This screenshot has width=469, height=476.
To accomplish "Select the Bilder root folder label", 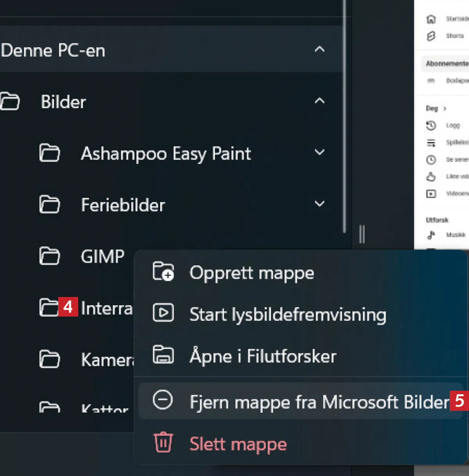I will (63, 102).
